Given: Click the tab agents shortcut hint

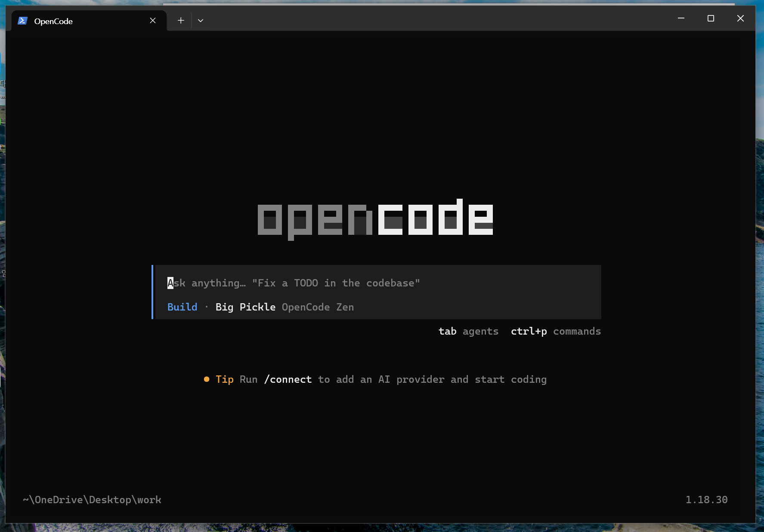Looking at the screenshot, I should click(x=468, y=331).
